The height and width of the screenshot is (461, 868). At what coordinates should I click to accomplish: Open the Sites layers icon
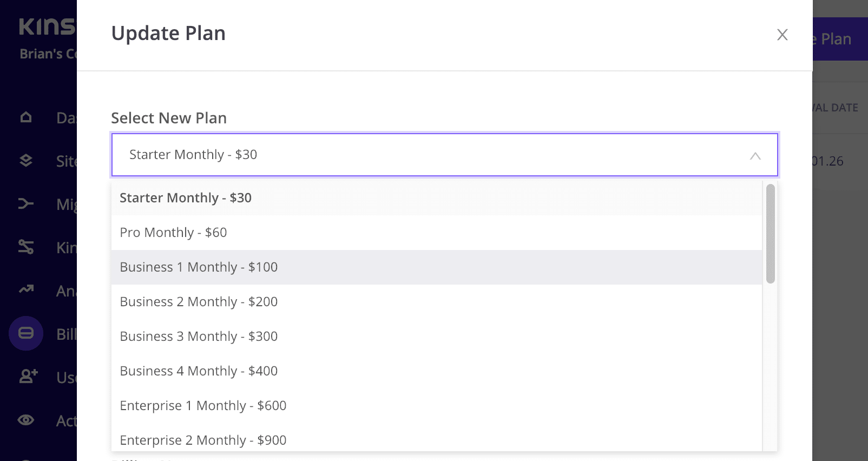pyautogui.click(x=26, y=160)
